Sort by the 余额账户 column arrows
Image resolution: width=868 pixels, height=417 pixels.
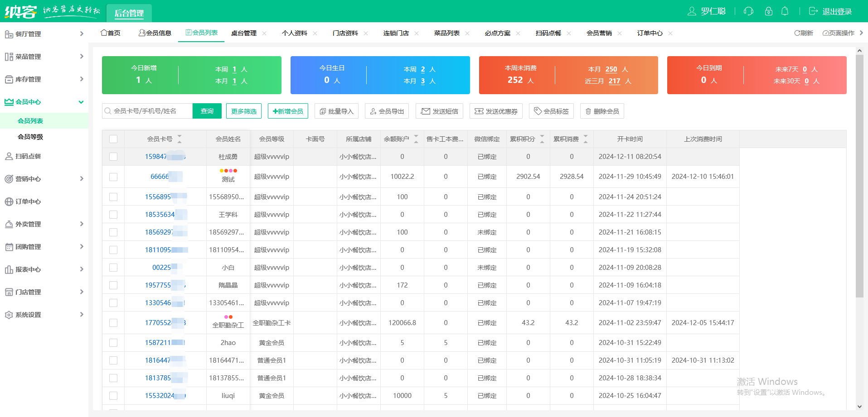416,139
